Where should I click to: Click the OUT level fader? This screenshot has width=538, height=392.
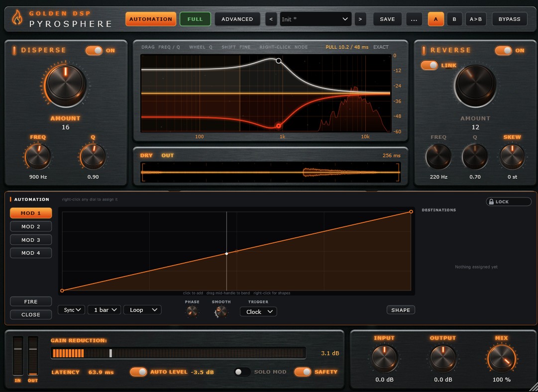pyautogui.click(x=33, y=356)
